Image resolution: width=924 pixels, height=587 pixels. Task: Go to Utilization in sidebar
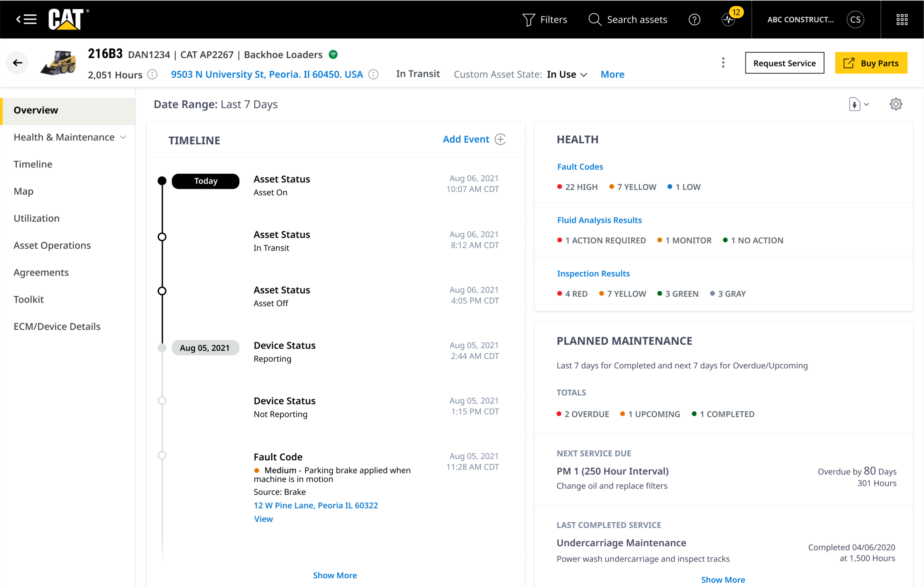tap(37, 218)
